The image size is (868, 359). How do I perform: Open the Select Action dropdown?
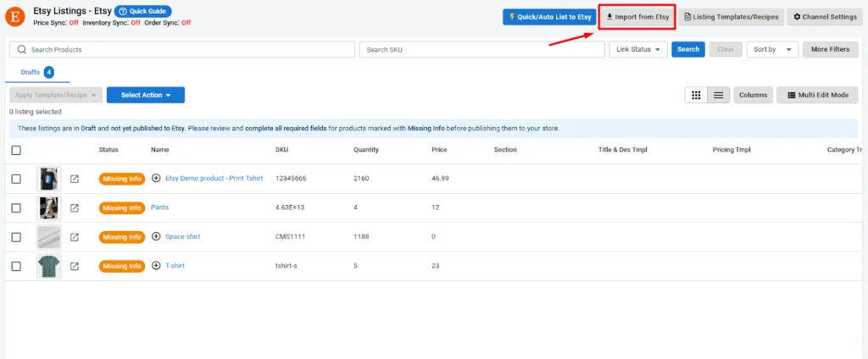coord(145,95)
